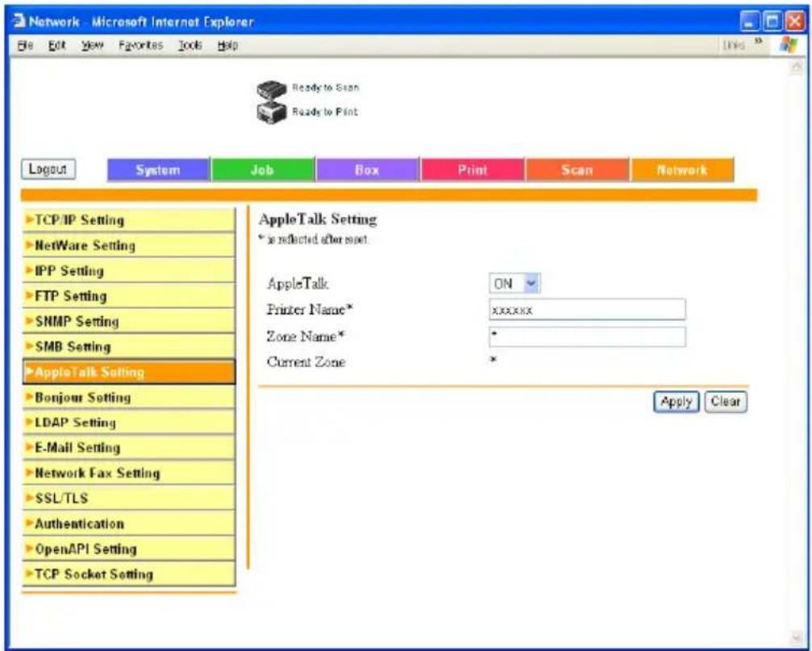Open NetWare Setting in sidebar

pyautogui.click(x=129, y=245)
